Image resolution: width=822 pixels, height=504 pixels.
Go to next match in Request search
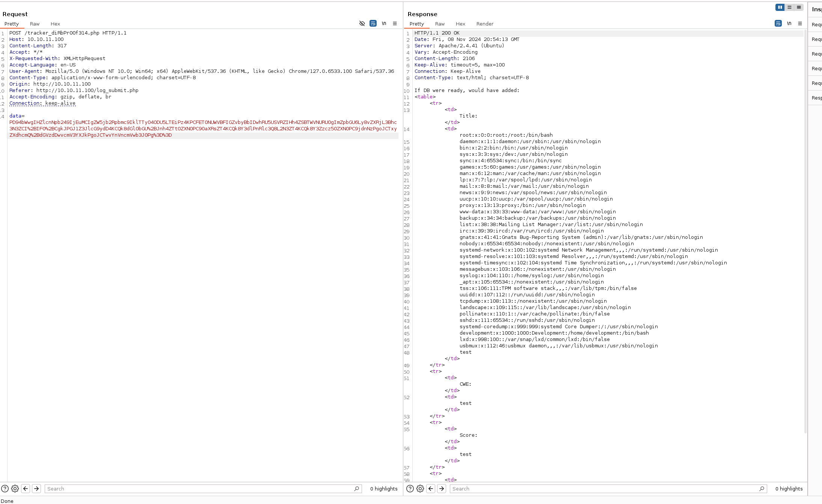click(36, 489)
